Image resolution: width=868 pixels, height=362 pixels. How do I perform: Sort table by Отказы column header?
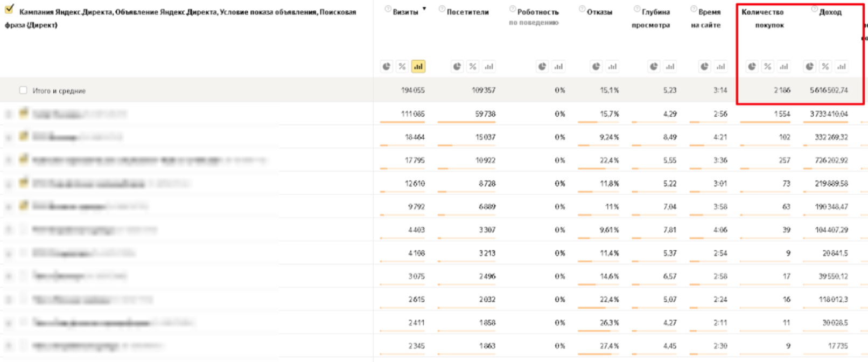coord(599,12)
